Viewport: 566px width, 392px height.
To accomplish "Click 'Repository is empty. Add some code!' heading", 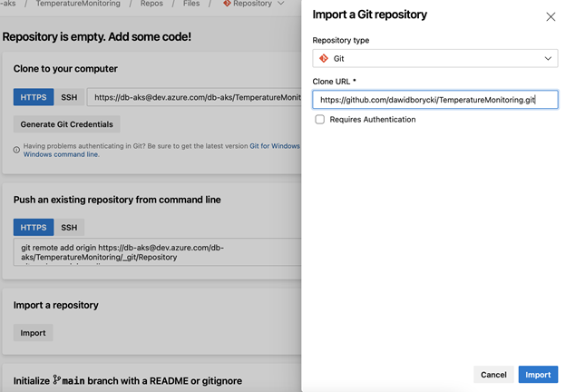I will pos(97,37).
